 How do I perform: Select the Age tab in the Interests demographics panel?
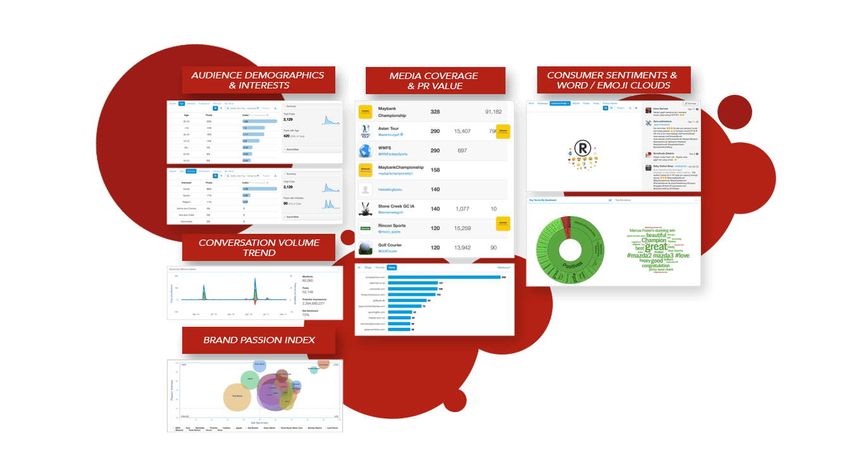(182, 171)
